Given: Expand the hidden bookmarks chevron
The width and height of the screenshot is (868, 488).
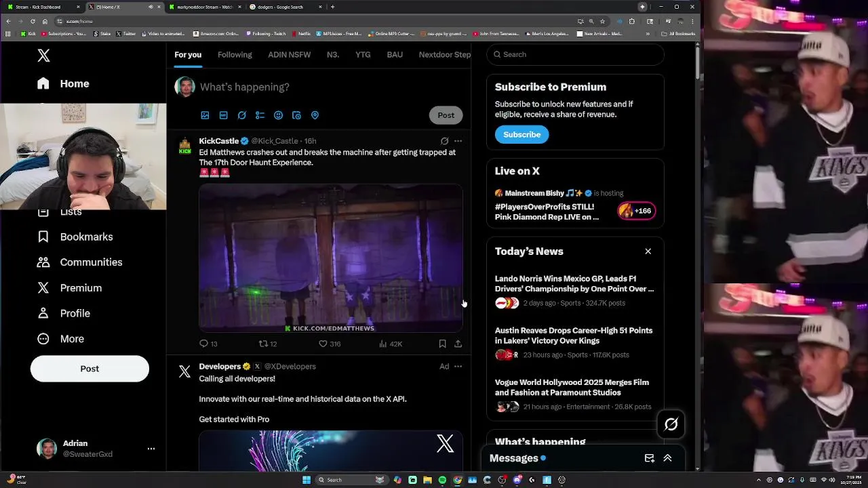Looking at the screenshot, I should click(x=648, y=33).
